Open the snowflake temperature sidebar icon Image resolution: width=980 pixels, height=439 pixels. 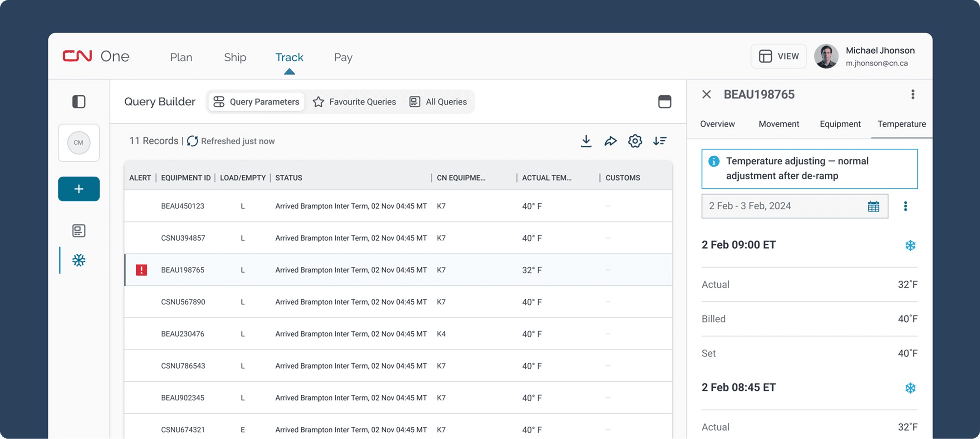point(79,260)
